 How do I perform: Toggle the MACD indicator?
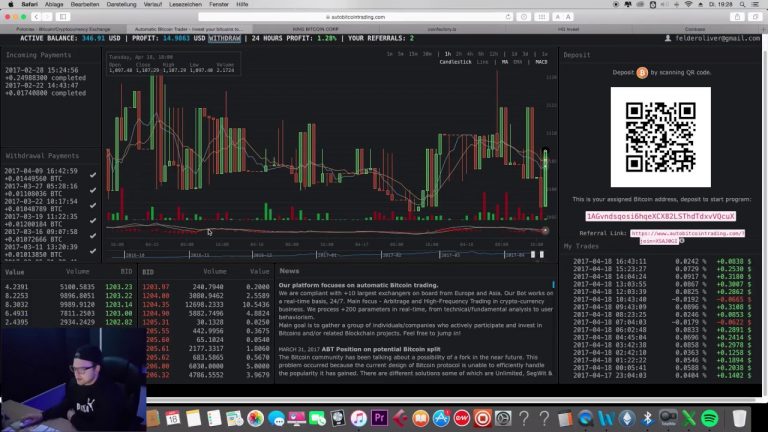point(541,62)
